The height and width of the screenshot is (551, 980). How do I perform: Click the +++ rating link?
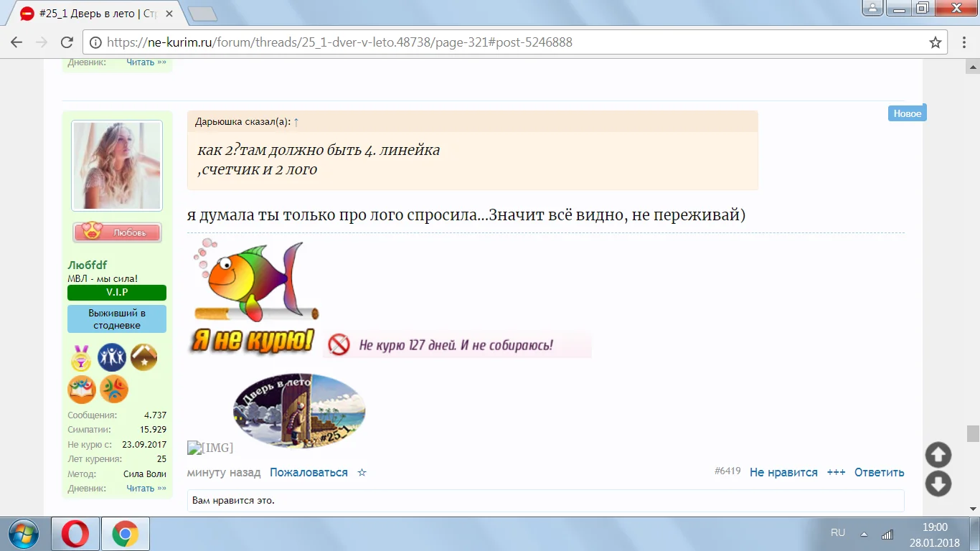click(836, 472)
